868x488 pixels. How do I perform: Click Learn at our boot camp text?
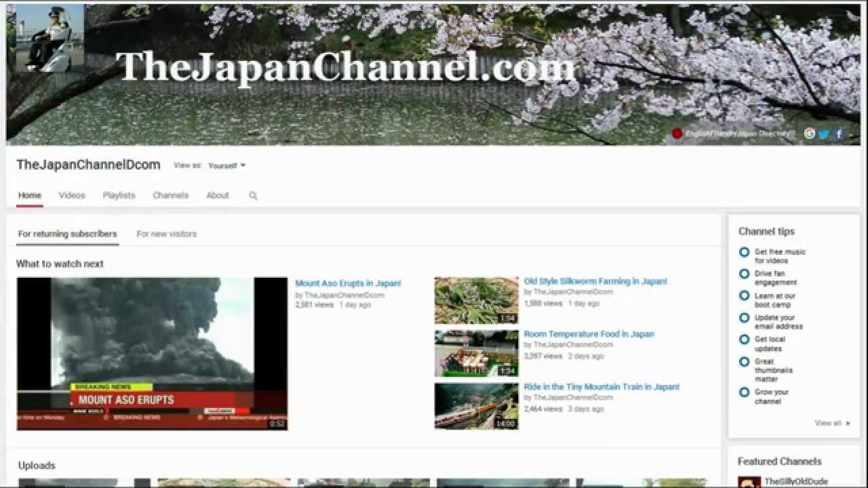(x=775, y=300)
